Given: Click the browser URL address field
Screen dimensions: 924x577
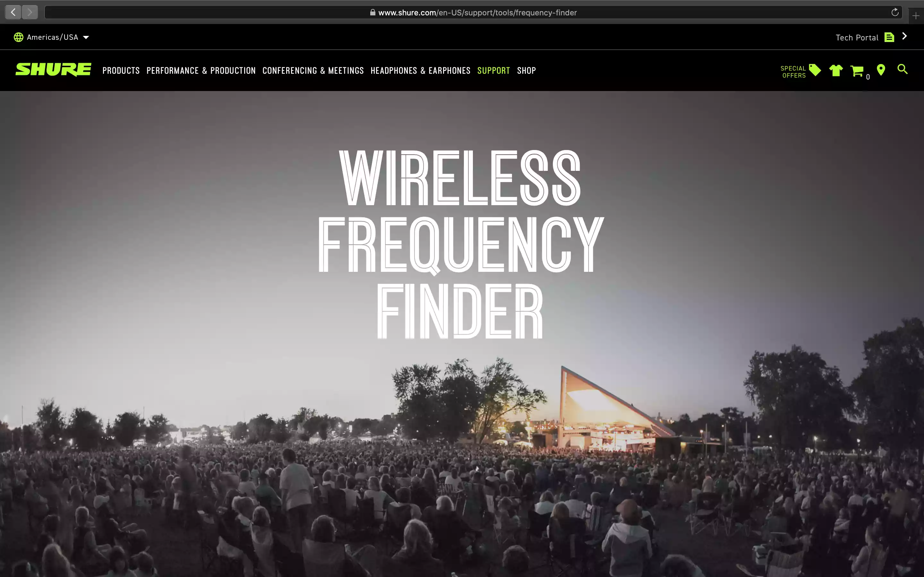Looking at the screenshot, I should click(473, 12).
